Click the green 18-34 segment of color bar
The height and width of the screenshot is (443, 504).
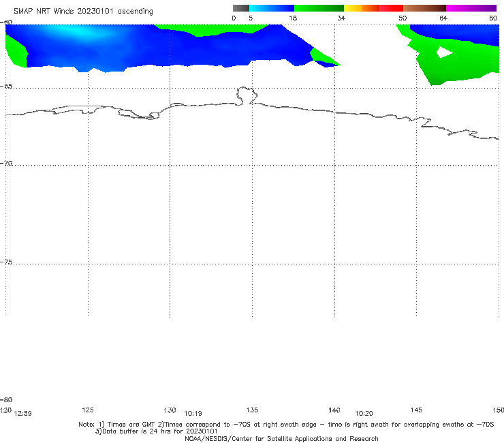[319, 8]
